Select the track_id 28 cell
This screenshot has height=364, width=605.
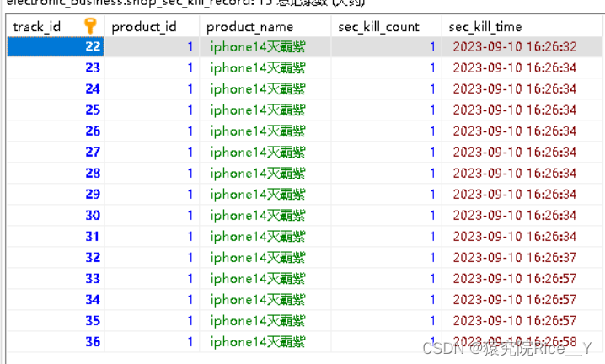[56, 173]
